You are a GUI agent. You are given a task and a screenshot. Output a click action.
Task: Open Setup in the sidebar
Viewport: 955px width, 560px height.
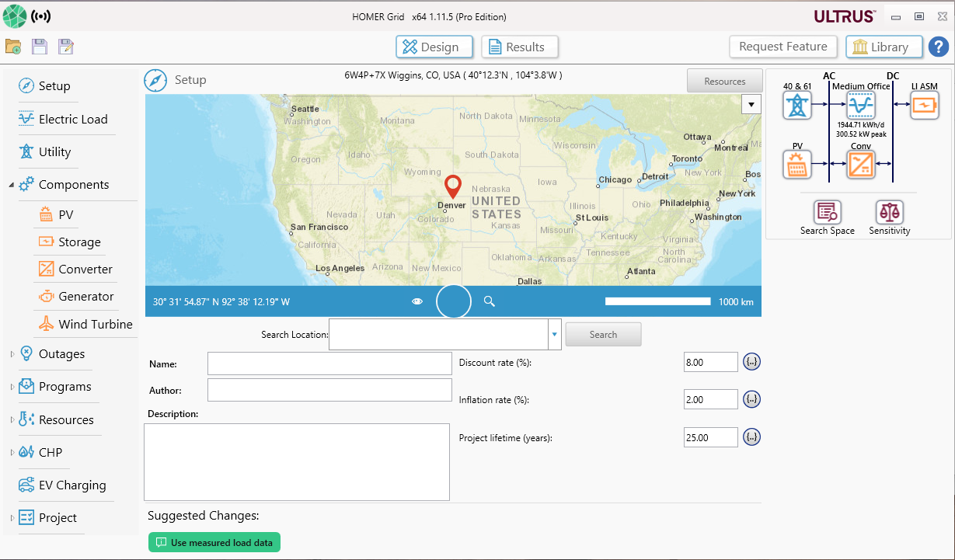pyautogui.click(x=44, y=85)
